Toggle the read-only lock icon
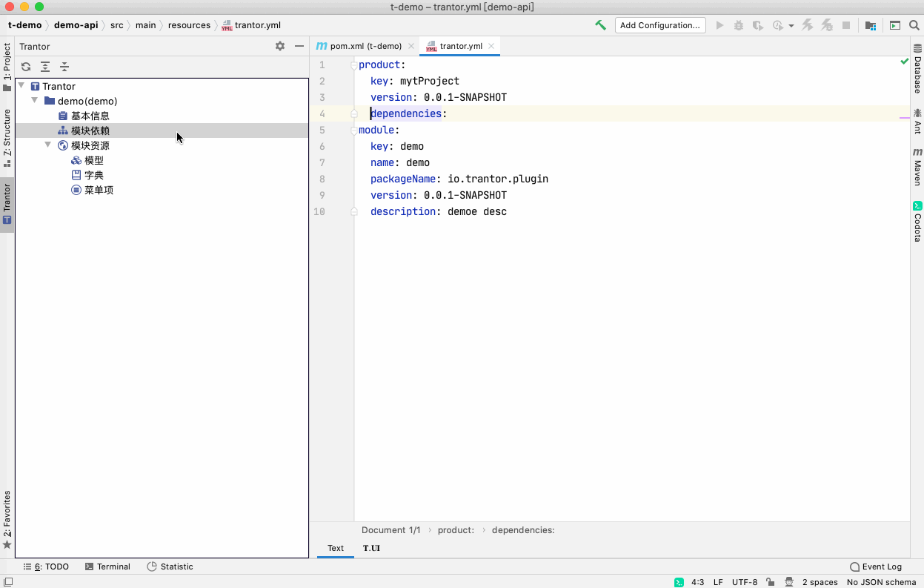This screenshot has height=588, width=924. point(771,582)
